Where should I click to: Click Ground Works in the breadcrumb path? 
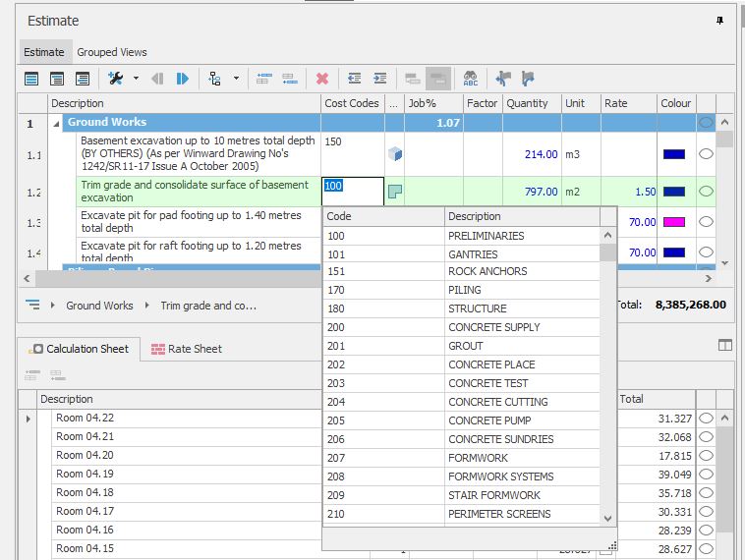pyautogui.click(x=99, y=306)
